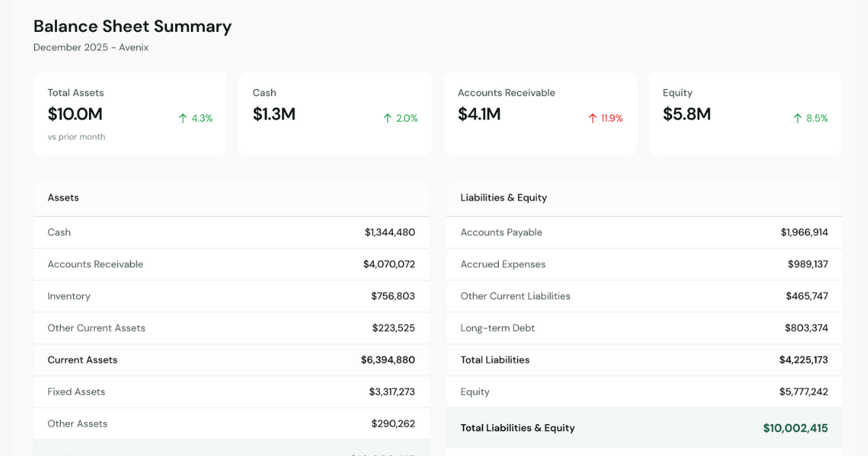Click the $756,803 Inventory amount
The width and height of the screenshot is (868, 456).
click(393, 296)
